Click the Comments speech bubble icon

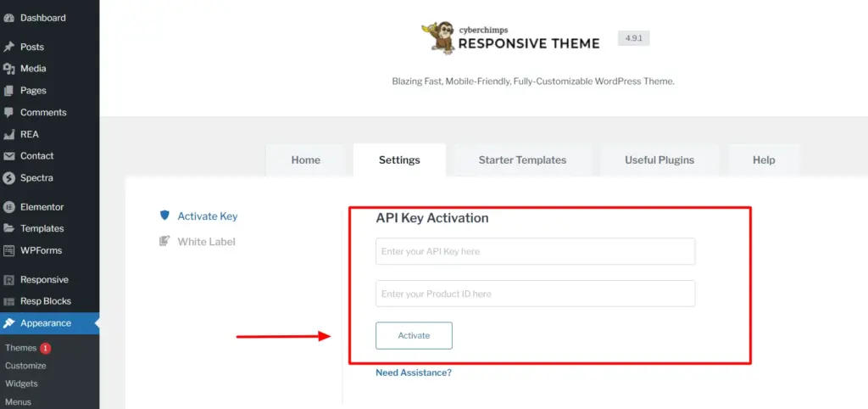tap(8, 113)
